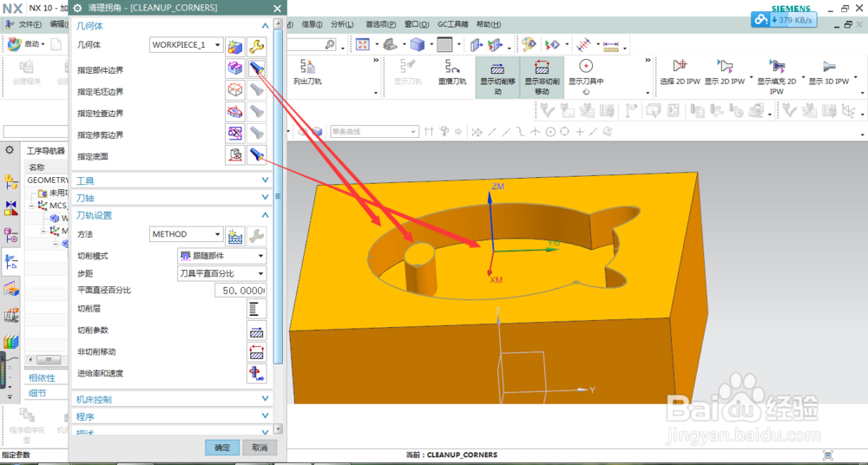This screenshot has width=868, height=465.
Task: Click the select icon for 指定检查边界
Action: point(235,112)
